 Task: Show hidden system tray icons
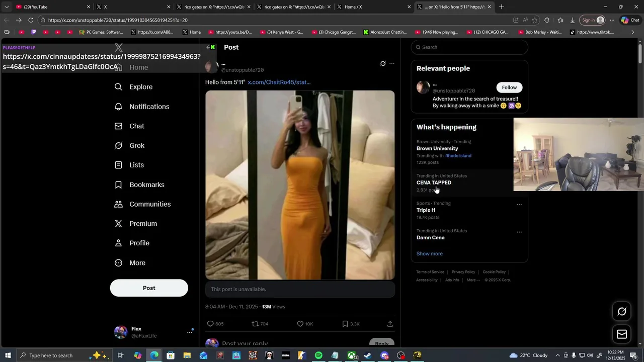(557, 355)
